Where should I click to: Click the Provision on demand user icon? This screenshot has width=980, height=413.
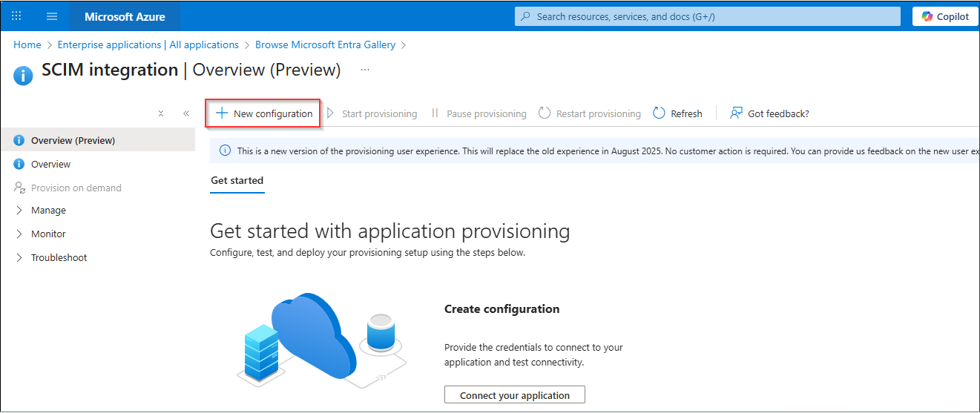pos(19,188)
